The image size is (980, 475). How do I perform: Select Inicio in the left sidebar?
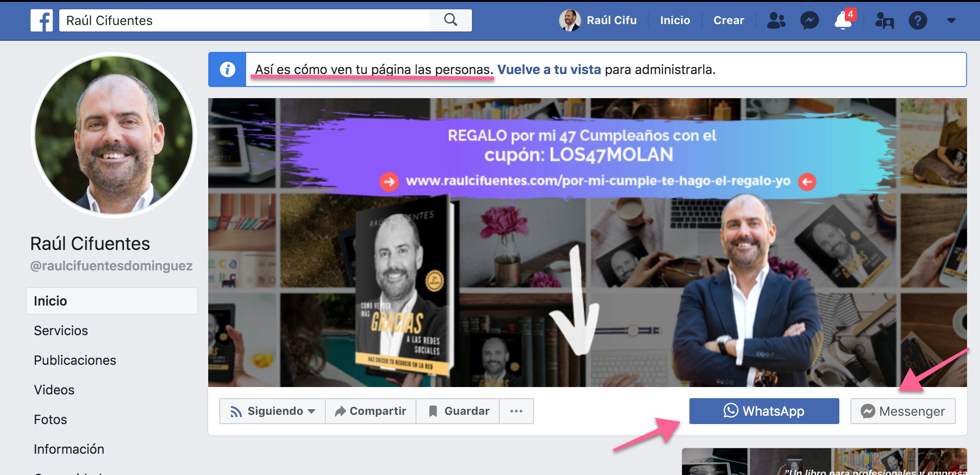[112, 301]
